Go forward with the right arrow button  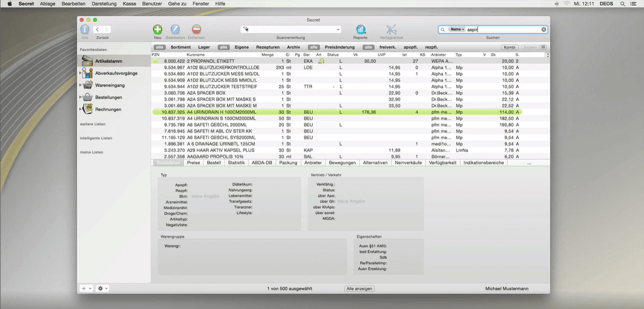(x=106, y=30)
